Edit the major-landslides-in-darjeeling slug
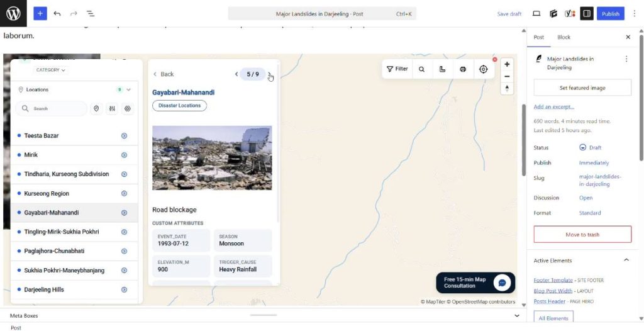Screen dimensions: 644x331 600,181
